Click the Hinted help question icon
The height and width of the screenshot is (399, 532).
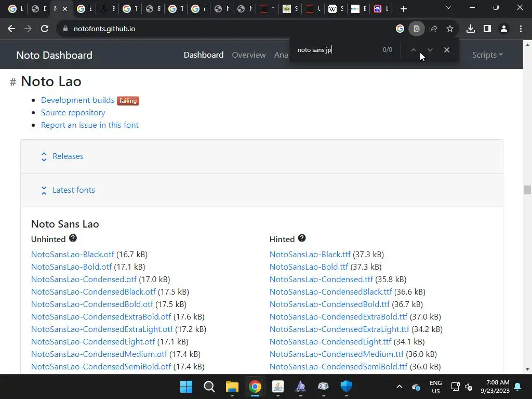pos(302,238)
